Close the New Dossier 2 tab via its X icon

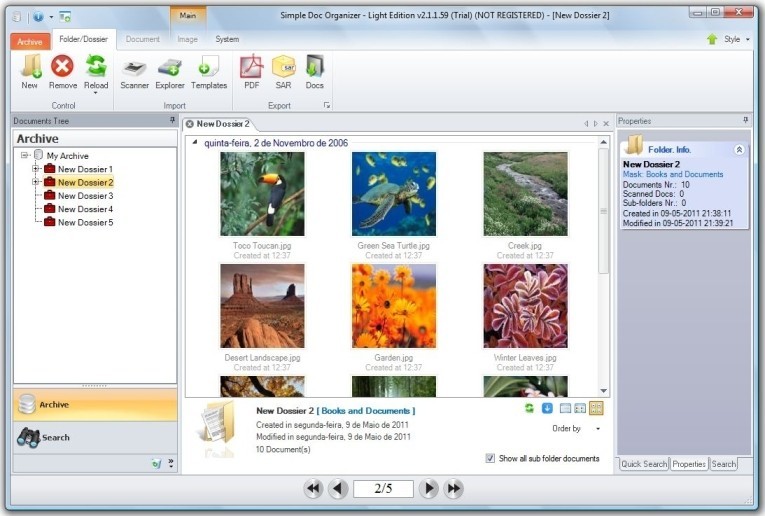(190, 124)
